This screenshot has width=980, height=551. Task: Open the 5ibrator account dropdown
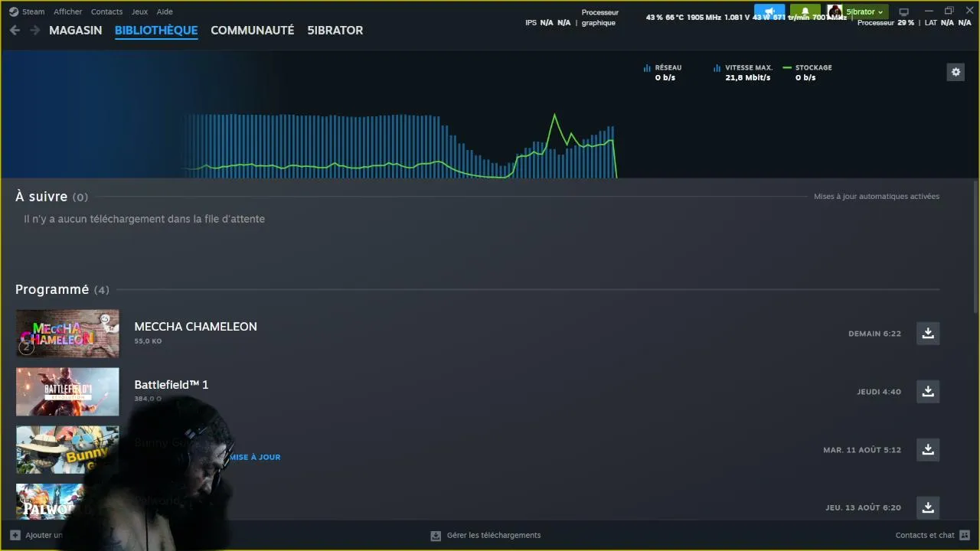[x=864, y=11]
